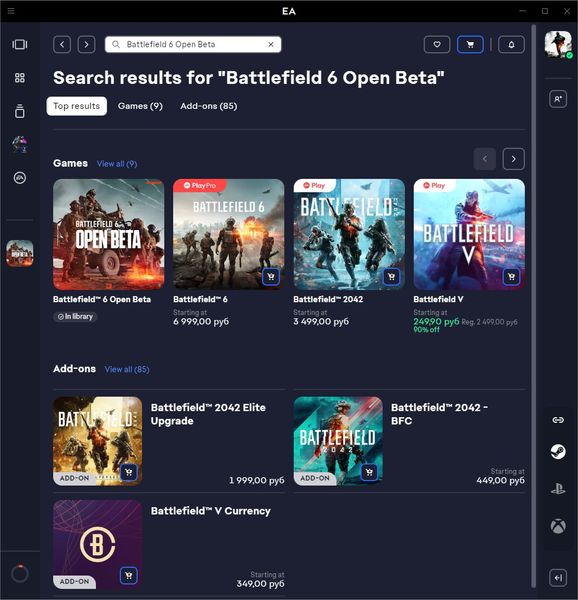Open the EA Play icon in sidebar
Viewport: 578px width, 600px height.
tap(20, 178)
